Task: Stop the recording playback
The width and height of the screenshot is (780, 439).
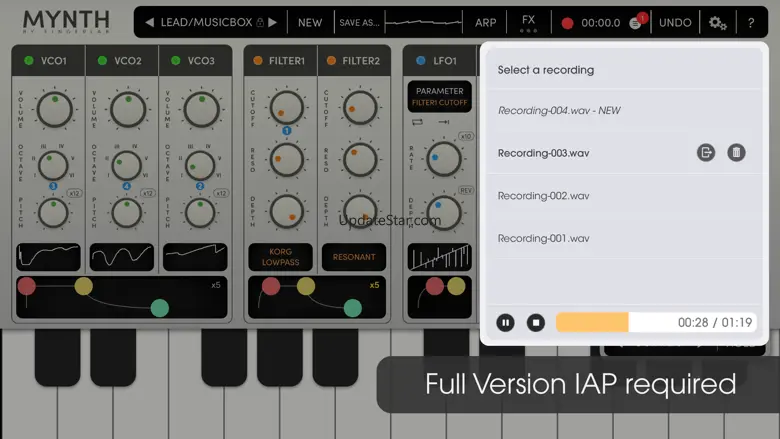Action: 536,323
